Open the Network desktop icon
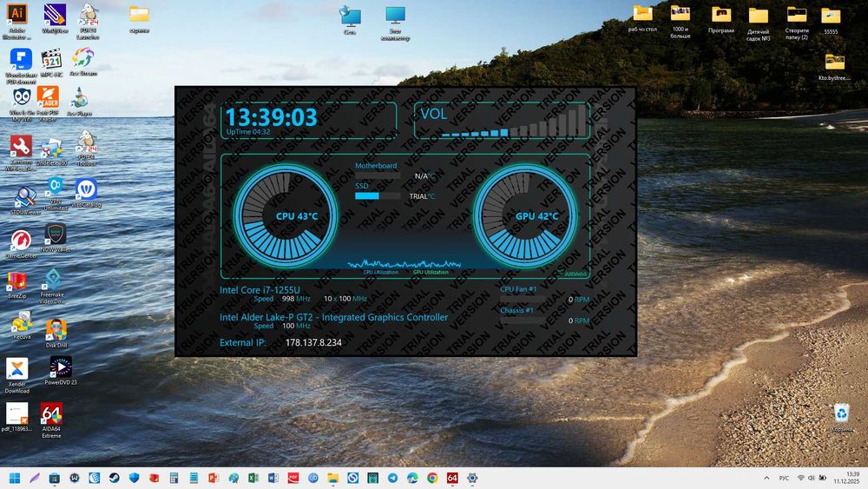The width and height of the screenshot is (868, 489). pos(350,21)
